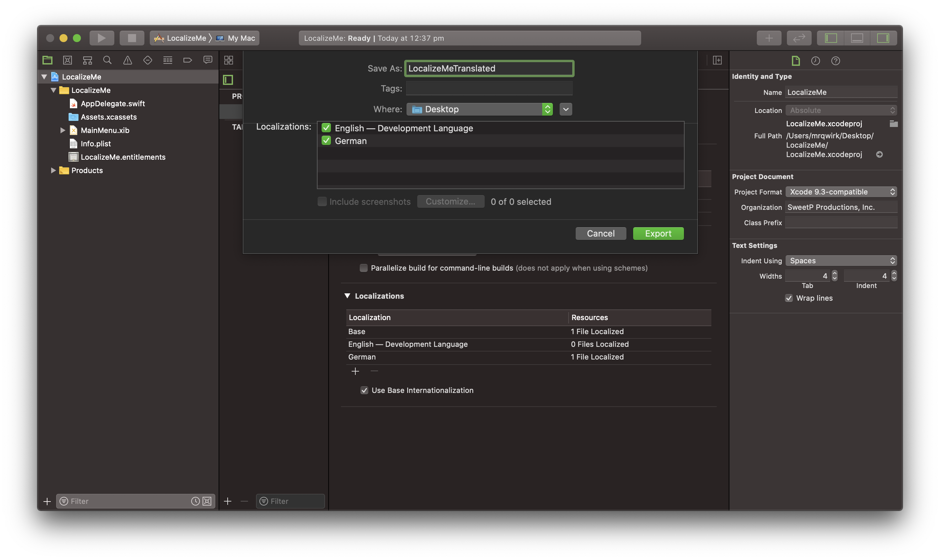
Task: Hide the Inspectors panel toggle
Action: tap(883, 38)
